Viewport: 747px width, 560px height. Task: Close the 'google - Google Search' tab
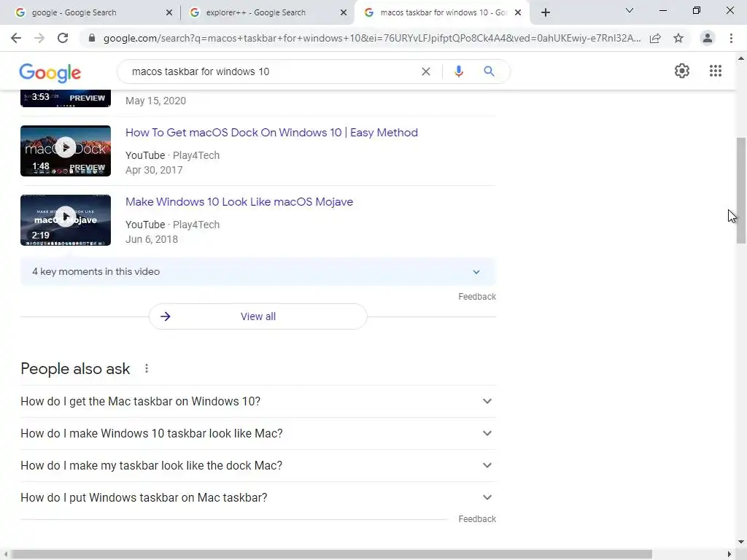tap(169, 13)
